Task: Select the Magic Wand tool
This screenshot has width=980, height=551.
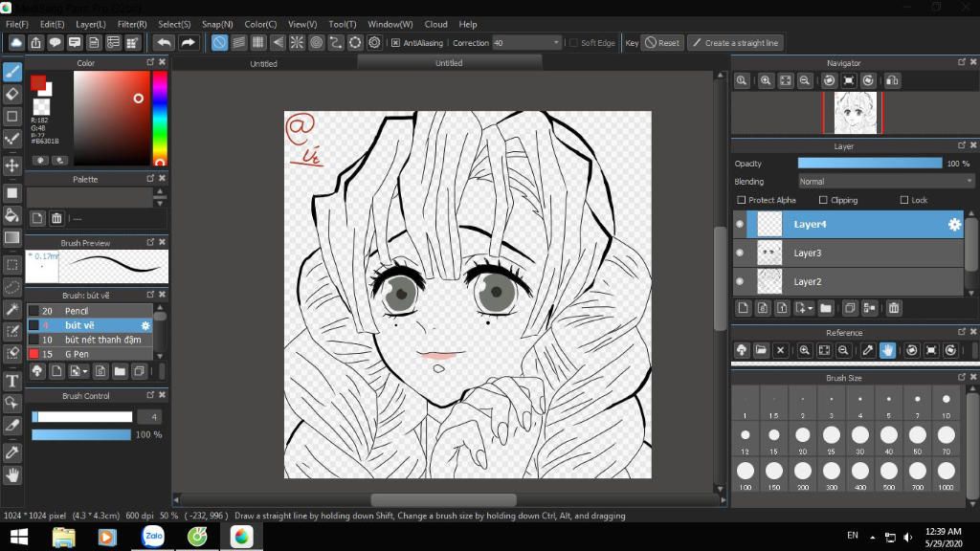Action: [x=11, y=309]
